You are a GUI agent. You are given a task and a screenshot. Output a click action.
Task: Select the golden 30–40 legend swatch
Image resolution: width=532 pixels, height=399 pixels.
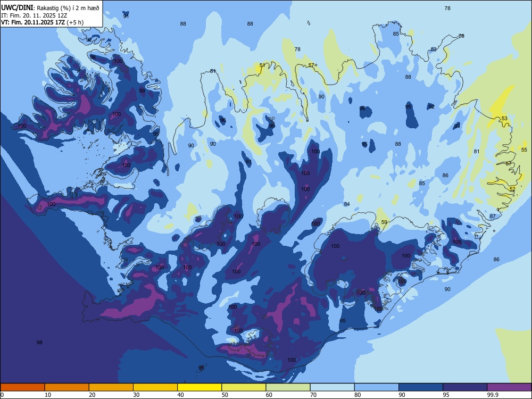click(x=155, y=387)
